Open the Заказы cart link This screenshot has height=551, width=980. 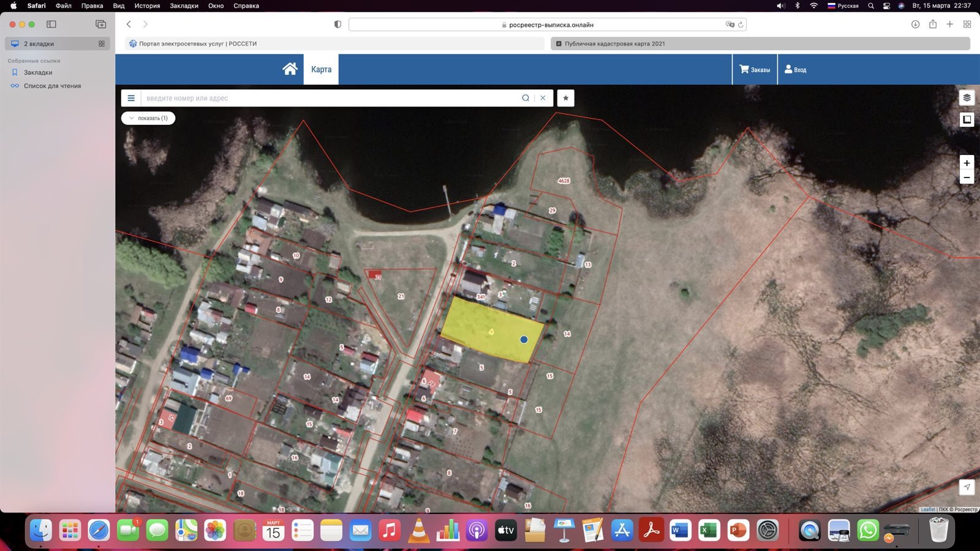pyautogui.click(x=755, y=69)
